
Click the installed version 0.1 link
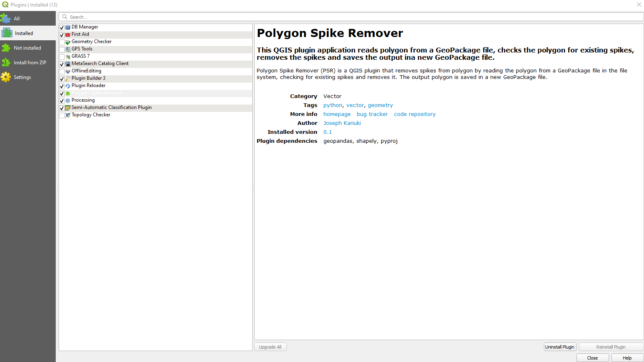pos(327,132)
